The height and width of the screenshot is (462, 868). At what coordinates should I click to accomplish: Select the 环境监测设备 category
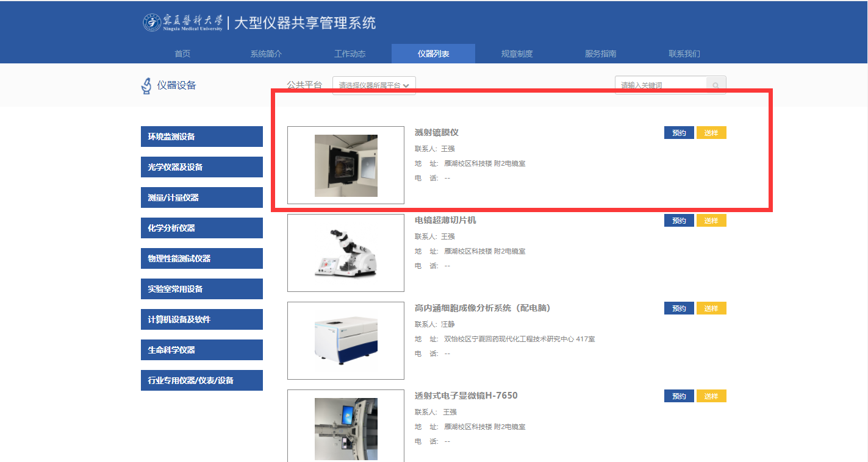click(202, 137)
